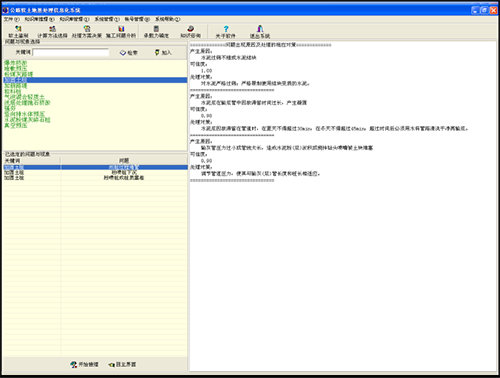
Task: Focus the 关键词 keyword input field
Action: tap(71, 52)
